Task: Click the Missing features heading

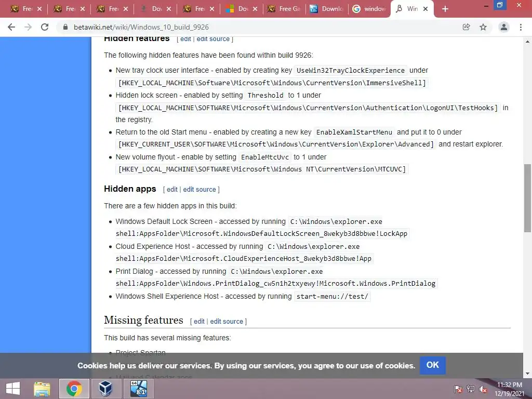Action: [143, 320]
